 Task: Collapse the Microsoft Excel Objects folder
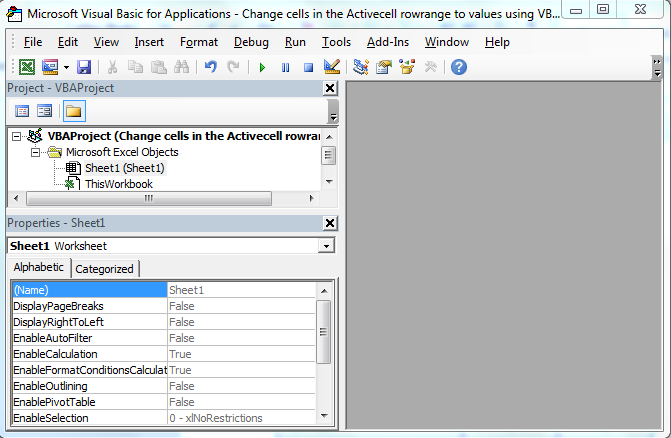click(36, 152)
